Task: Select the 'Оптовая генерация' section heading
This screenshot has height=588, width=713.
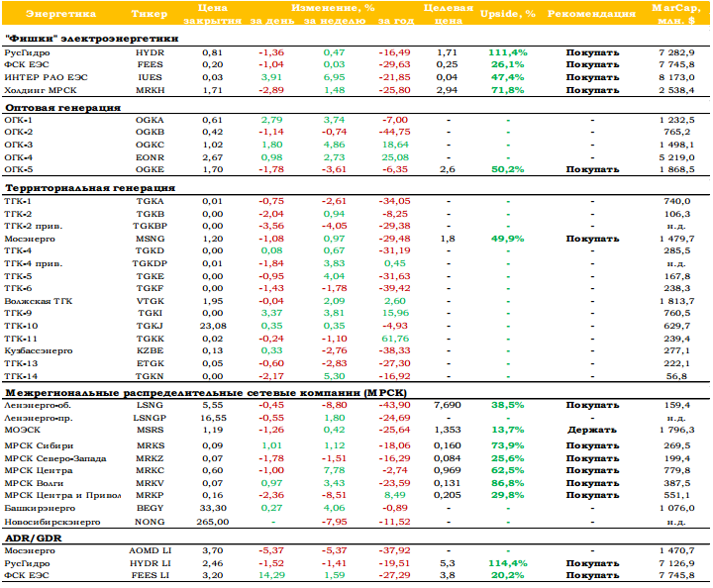Action: (62, 108)
